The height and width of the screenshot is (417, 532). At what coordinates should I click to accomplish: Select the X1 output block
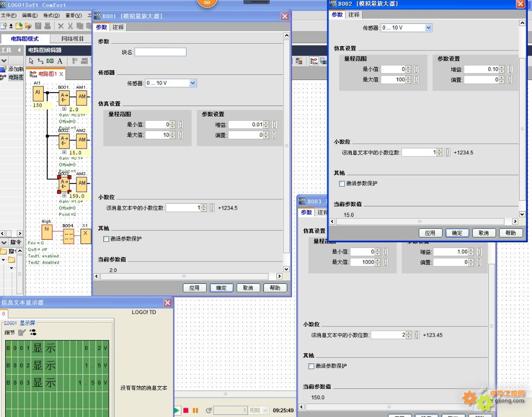pyautogui.click(x=86, y=237)
